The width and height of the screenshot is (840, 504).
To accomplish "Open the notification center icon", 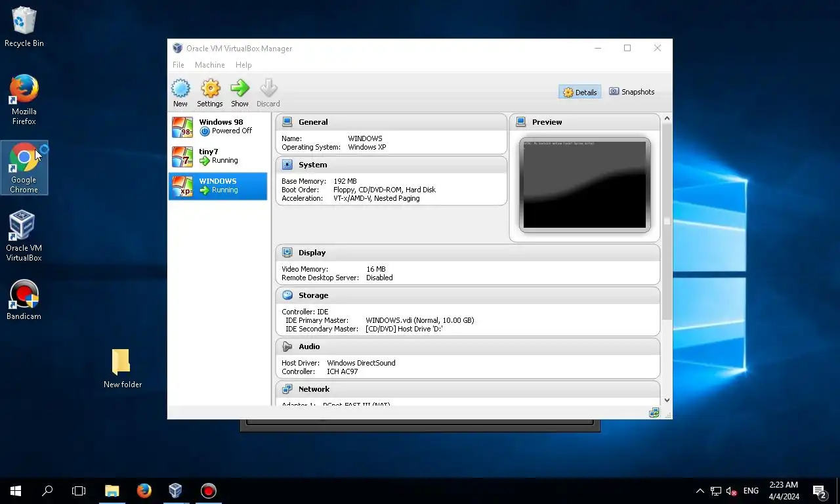I will click(820, 491).
